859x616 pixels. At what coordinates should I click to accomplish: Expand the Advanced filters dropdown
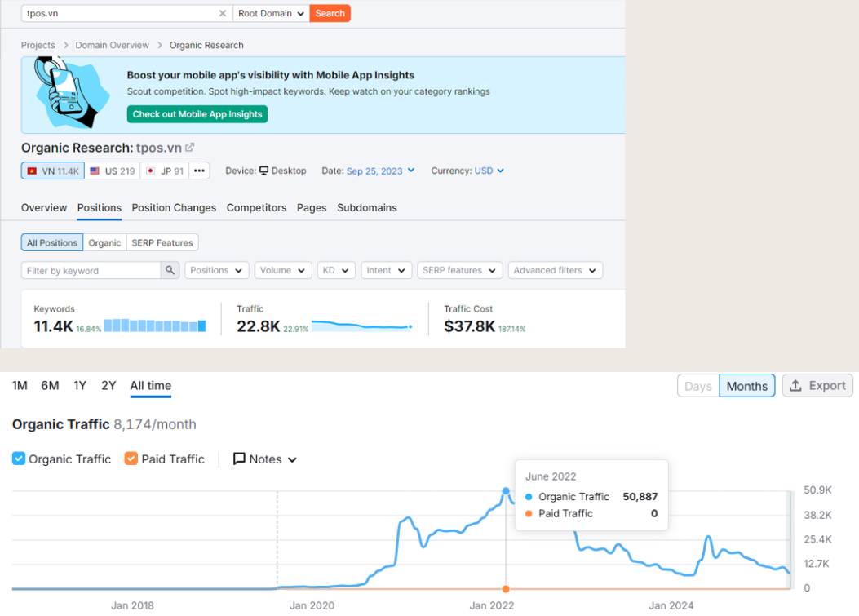click(555, 270)
